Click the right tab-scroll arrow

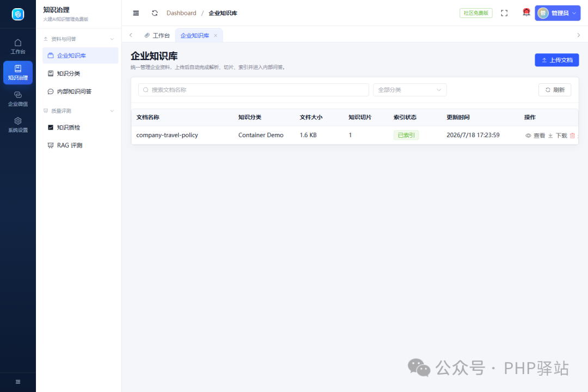click(x=579, y=35)
